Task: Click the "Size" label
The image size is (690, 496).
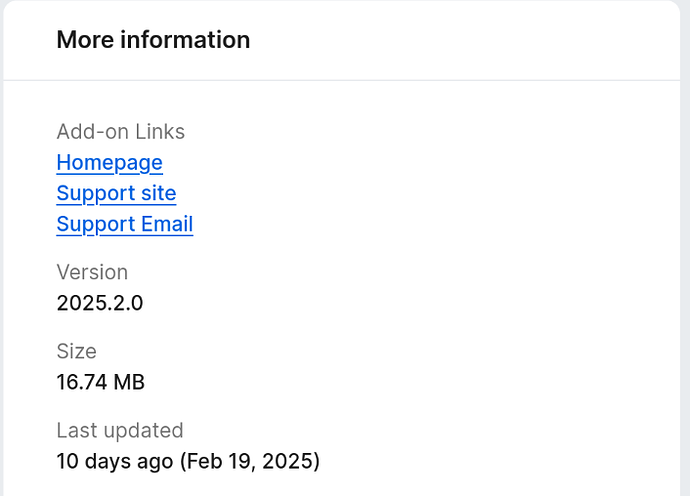Action: (x=76, y=351)
